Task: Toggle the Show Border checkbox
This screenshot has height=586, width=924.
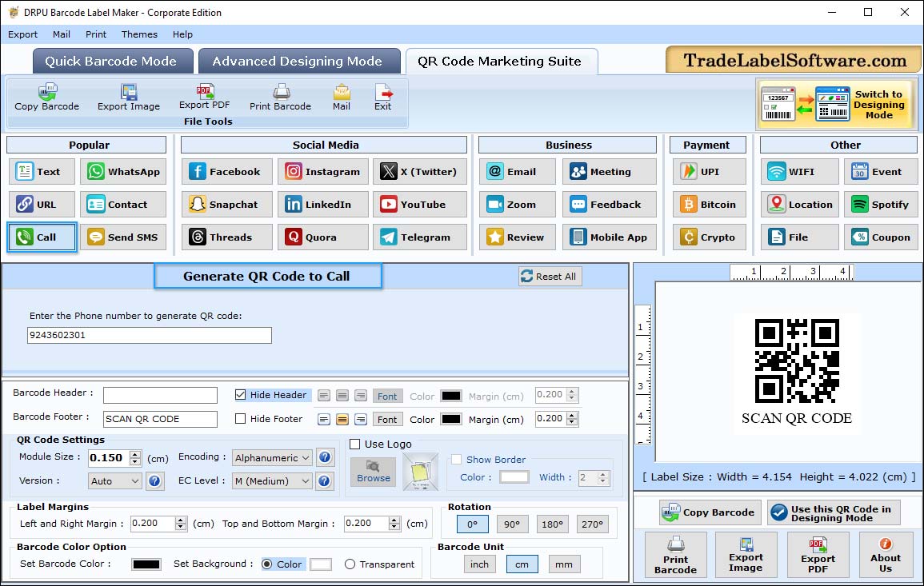Action: pos(456,460)
